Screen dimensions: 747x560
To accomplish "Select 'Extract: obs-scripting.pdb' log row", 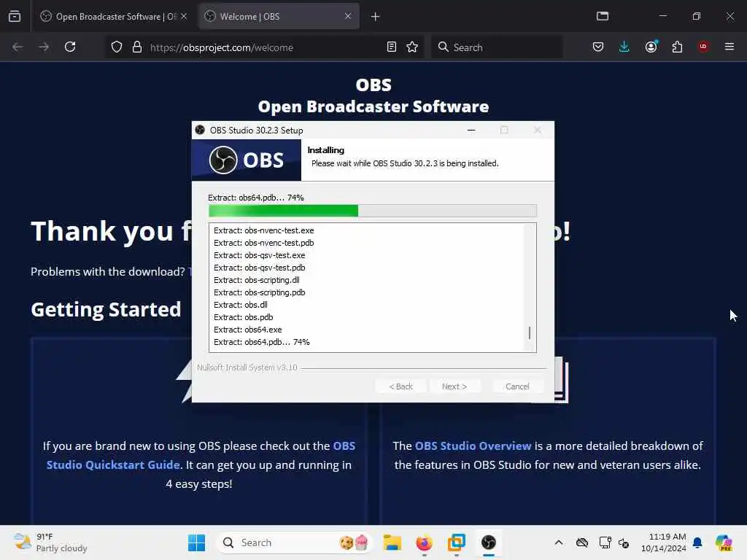I will [x=259, y=292].
